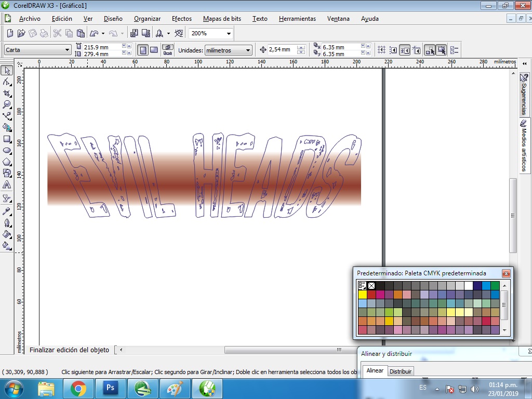Click the lower page-layout button beside landscape
Image resolution: width=532 pixels, height=399 pixels.
pyautogui.click(x=168, y=54)
